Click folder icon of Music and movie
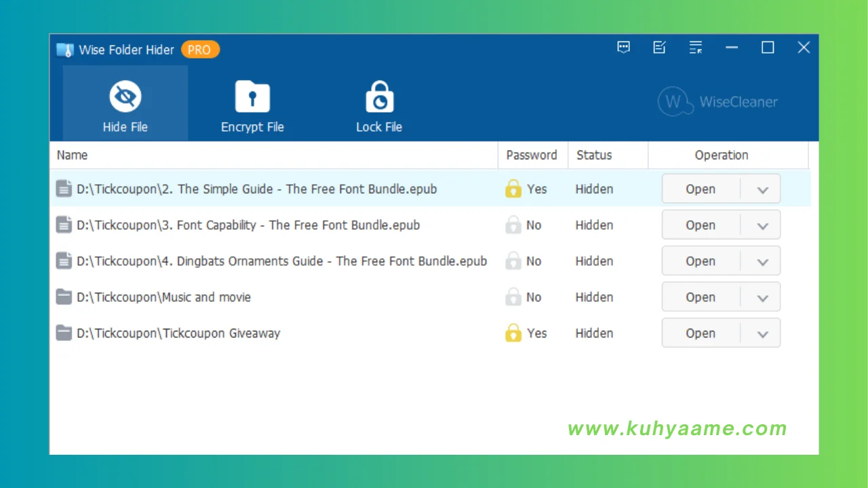This screenshot has width=868, height=488. point(64,297)
